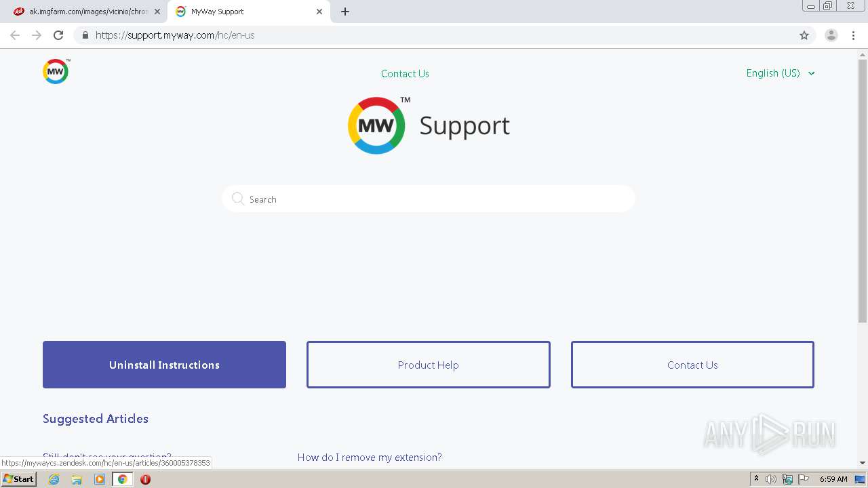The width and height of the screenshot is (868, 488).
Task: Open the Chrome profile avatar
Action: [831, 35]
